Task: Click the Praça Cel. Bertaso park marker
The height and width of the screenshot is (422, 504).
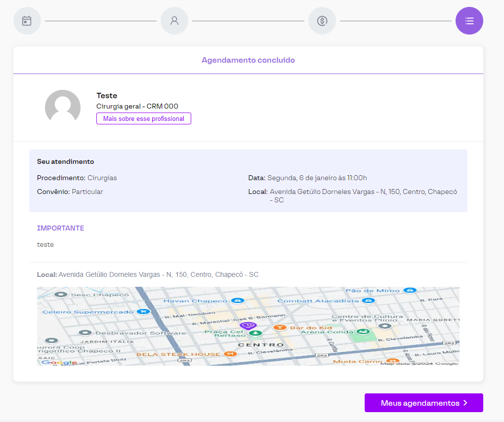Action: 255,333
